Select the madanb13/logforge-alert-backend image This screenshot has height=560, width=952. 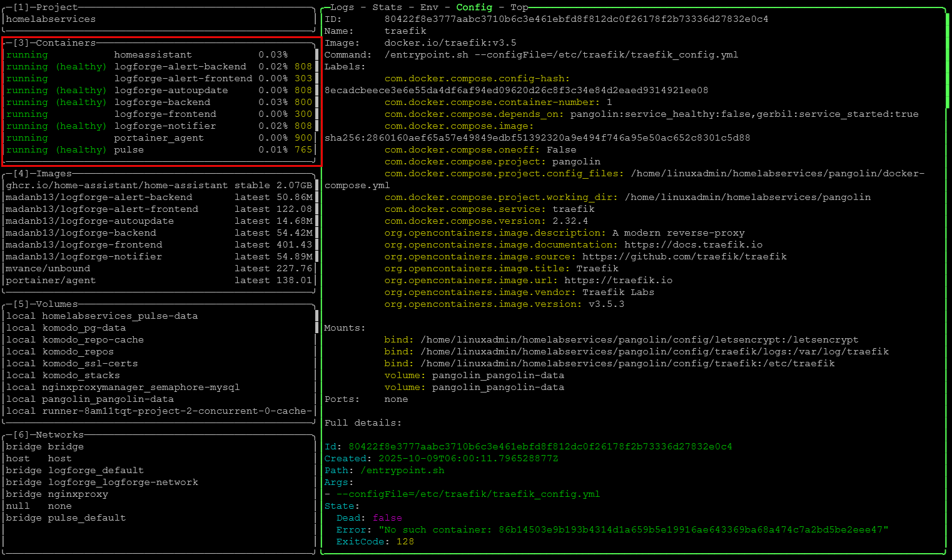pyautogui.click(x=159, y=197)
